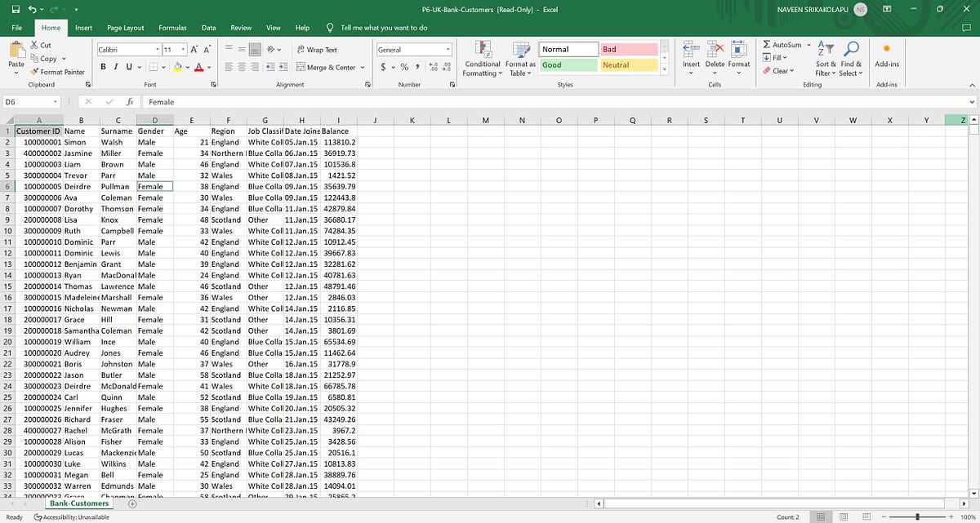Open the Fill Color dropdown arrow
The image size is (980, 523).
(186, 68)
